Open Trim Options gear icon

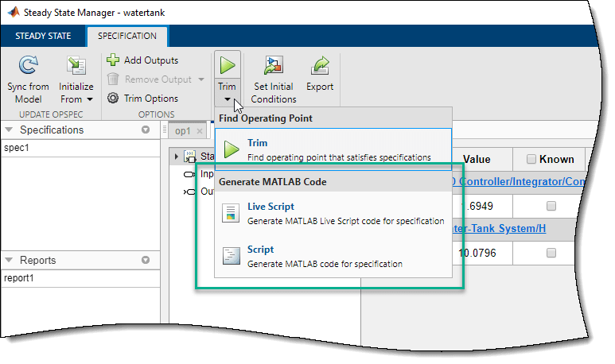pyautogui.click(x=113, y=99)
